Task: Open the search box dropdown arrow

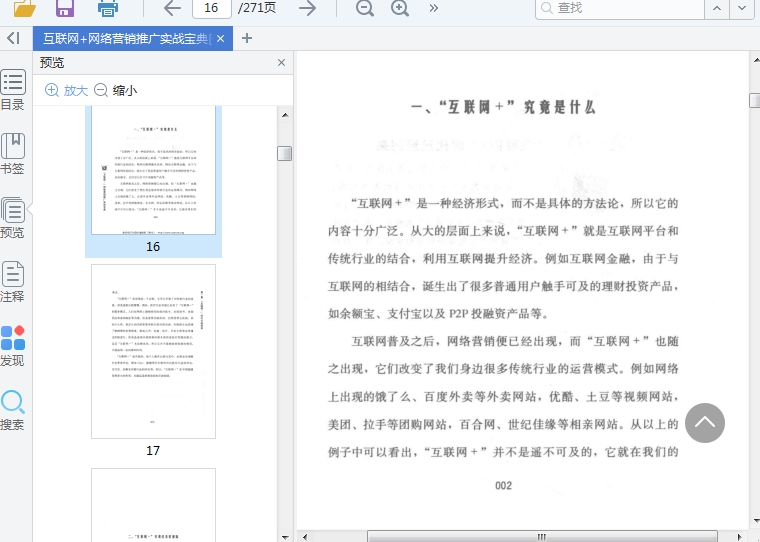Action: [741, 9]
